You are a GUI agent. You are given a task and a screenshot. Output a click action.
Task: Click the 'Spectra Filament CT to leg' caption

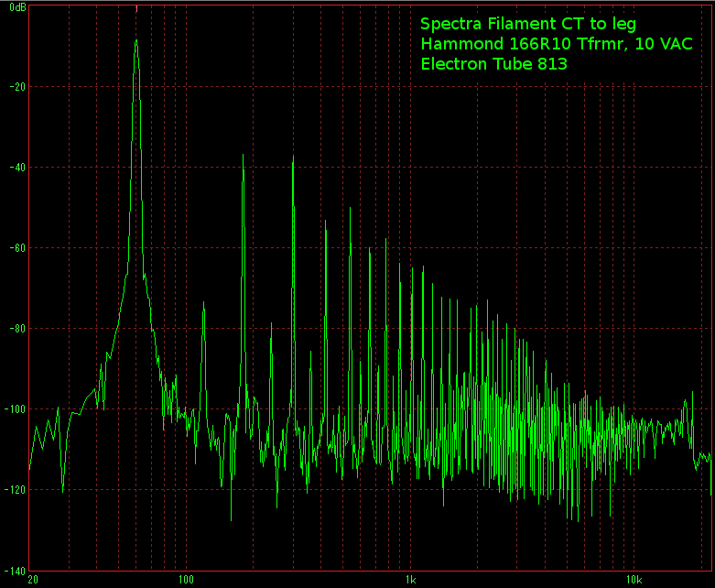pos(528,24)
